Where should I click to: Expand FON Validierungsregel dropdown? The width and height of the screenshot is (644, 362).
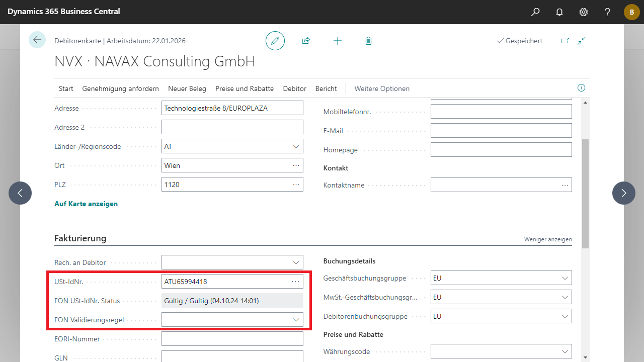click(296, 320)
